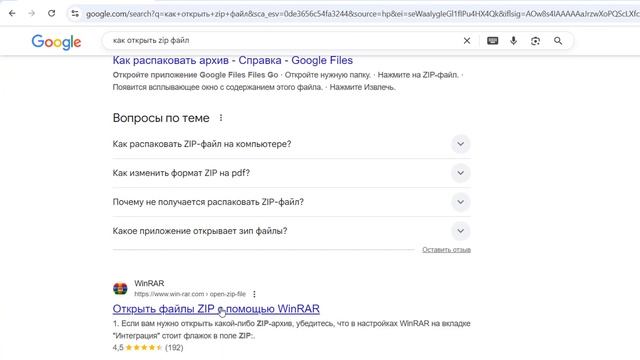Click the win-rar.com open-zip-file URL
This screenshot has width=640, height=360.
click(190, 294)
